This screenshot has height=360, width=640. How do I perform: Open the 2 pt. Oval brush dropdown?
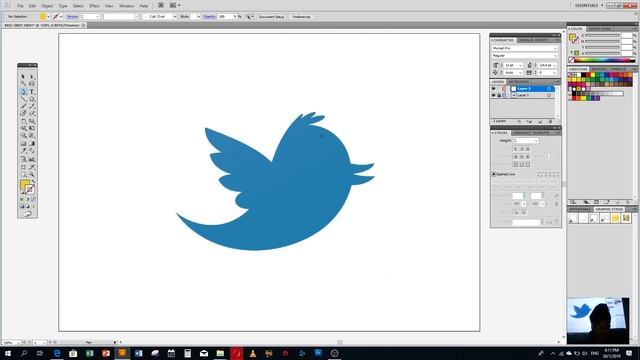tap(175, 17)
